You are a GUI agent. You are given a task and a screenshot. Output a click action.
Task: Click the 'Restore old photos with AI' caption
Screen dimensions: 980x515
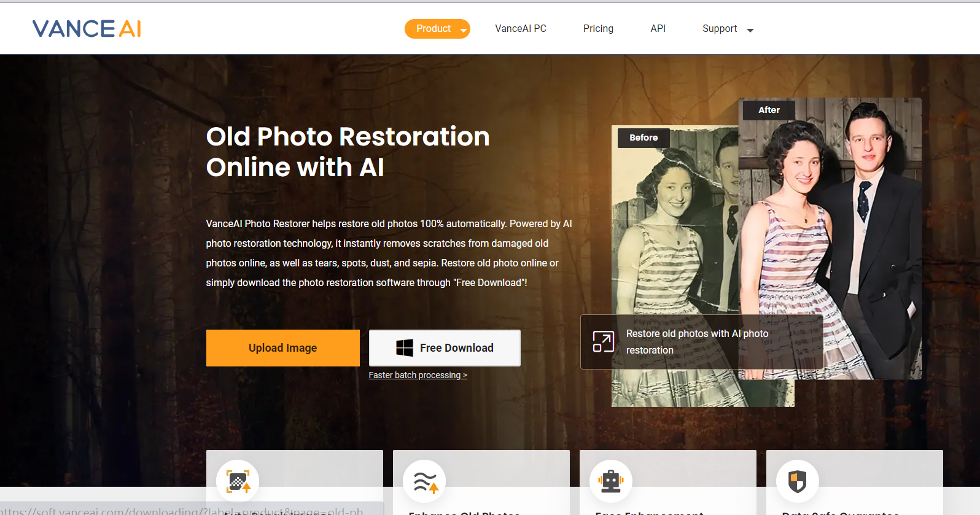coord(698,342)
